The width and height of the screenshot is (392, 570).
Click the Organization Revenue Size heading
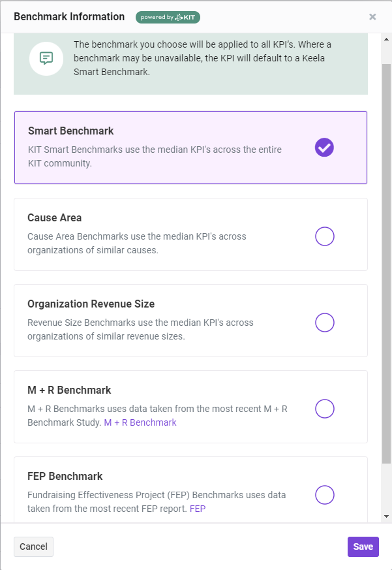click(x=91, y=304)
